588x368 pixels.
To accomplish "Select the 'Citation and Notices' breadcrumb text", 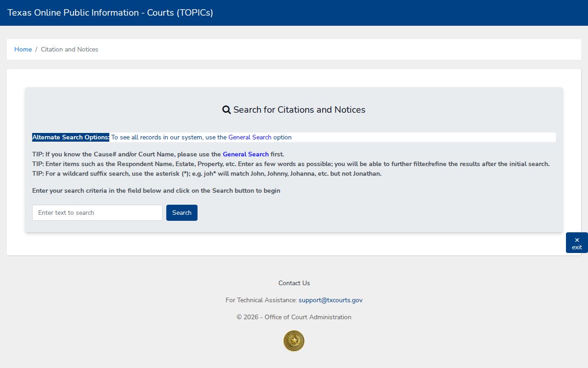I will click(x=69, y=49).
